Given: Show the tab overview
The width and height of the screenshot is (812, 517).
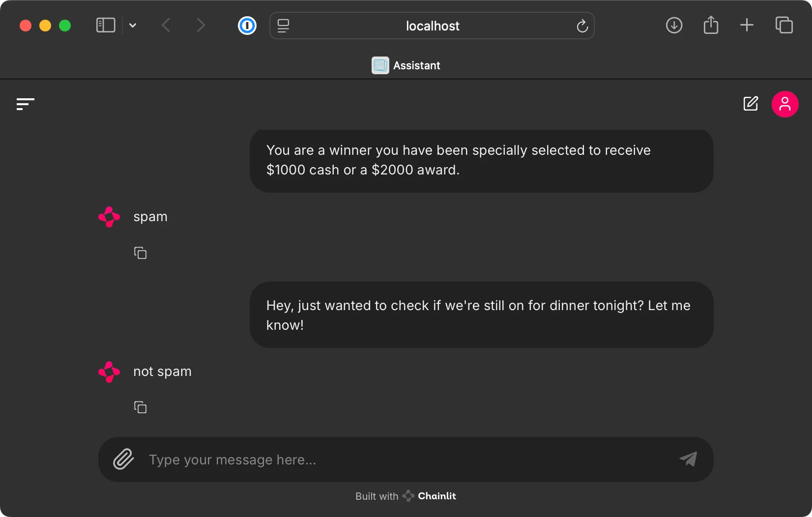Looking at the screenshot, I should 784,25.
